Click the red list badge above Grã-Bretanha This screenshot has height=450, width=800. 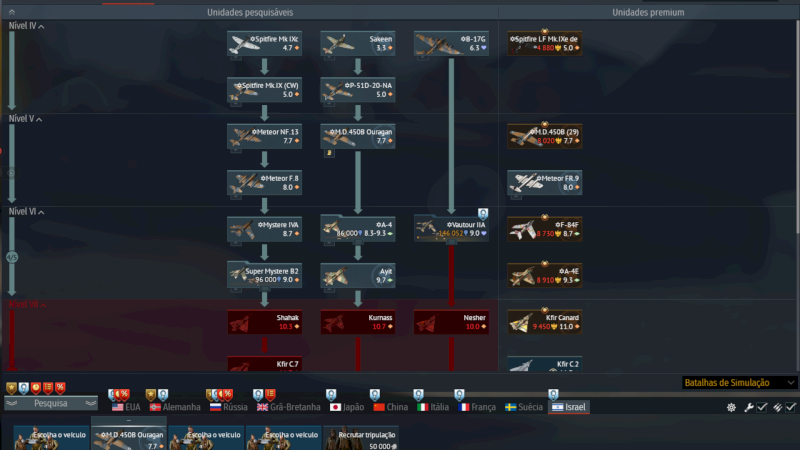click(270, 395)
